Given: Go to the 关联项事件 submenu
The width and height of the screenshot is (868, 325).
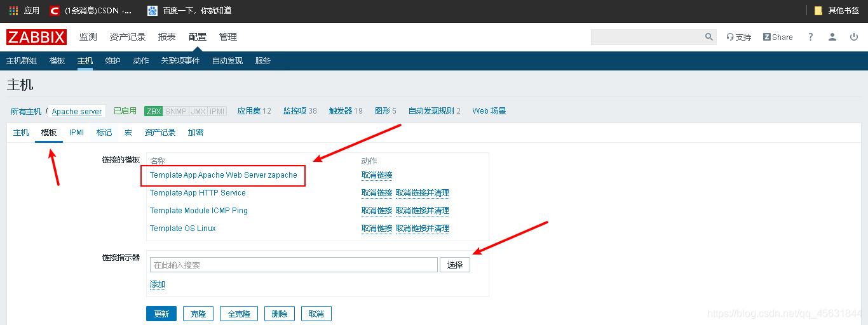Looking at the screenshot, I should [x=180, y=61].
